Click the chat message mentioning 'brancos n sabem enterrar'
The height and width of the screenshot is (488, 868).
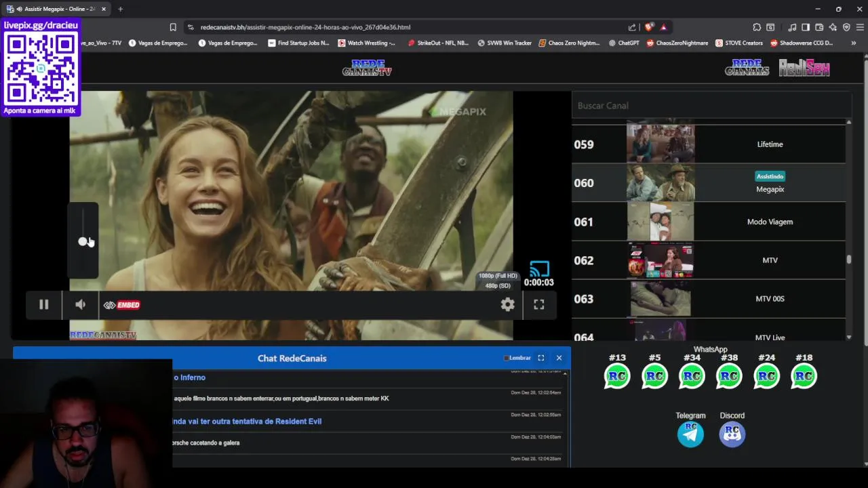pos(281,399)
